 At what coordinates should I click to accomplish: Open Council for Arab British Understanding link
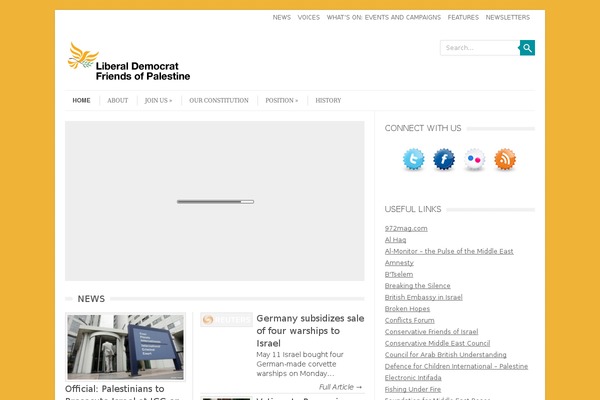click(445, 355)
